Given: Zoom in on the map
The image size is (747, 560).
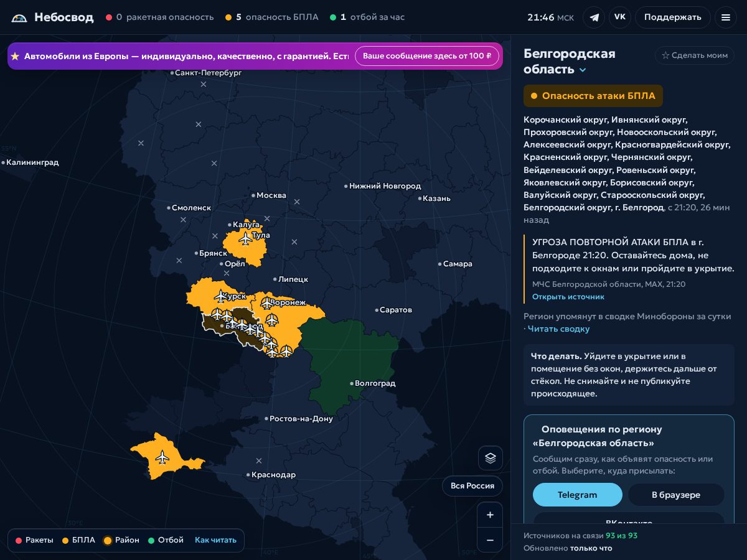Looking at the screenshot, I should click(490, 515).
